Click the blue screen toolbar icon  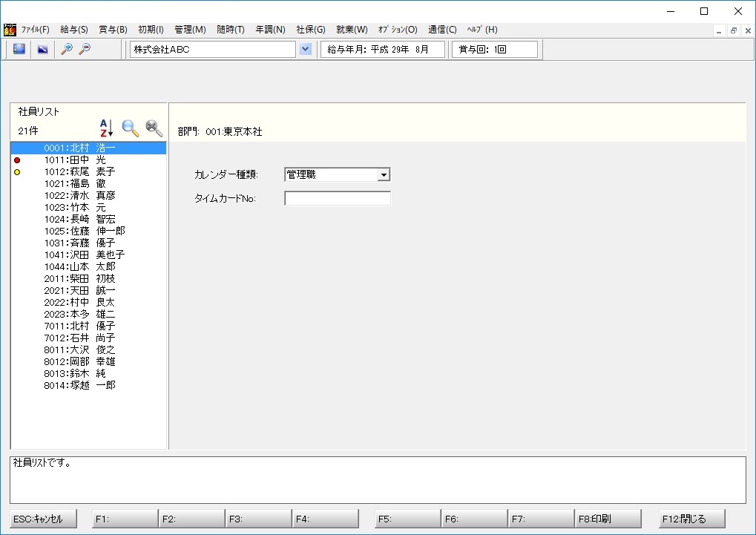tap(19, 49)
